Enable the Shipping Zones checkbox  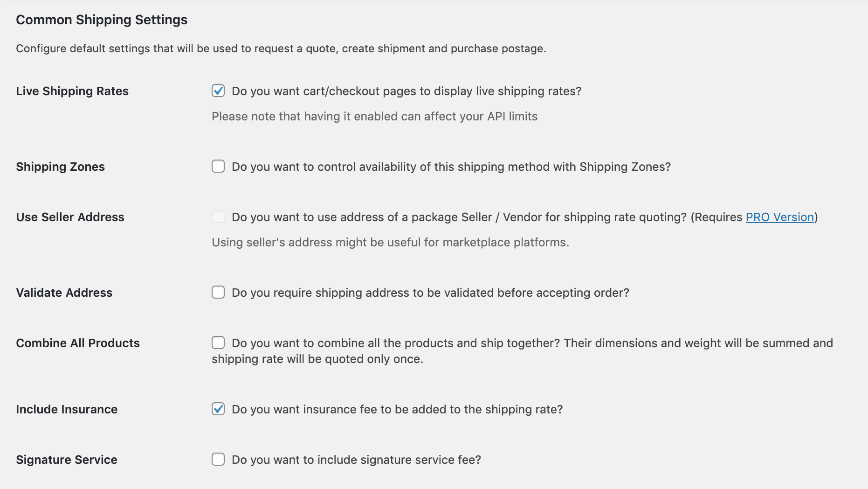218,166
